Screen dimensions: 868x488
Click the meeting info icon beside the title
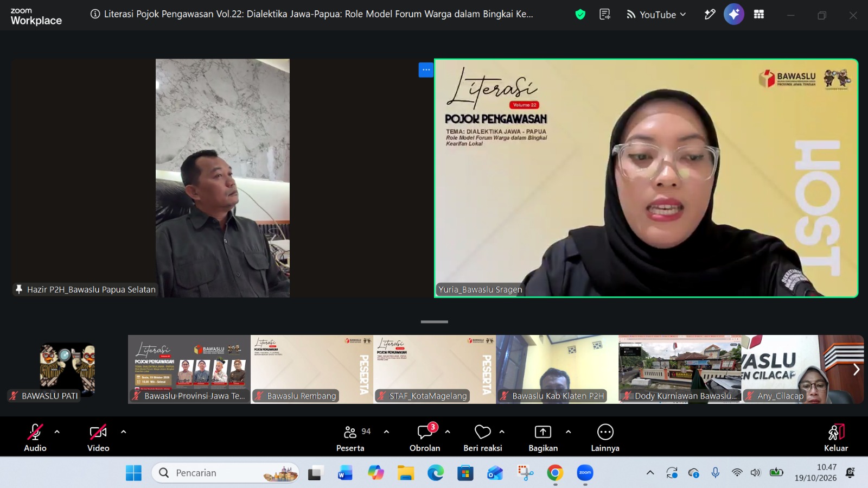(95, 14)
